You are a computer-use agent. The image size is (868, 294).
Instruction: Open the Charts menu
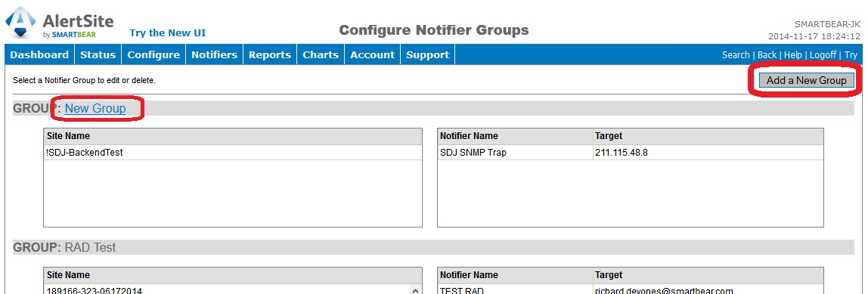pyautogui.click(x=321, y=55)
